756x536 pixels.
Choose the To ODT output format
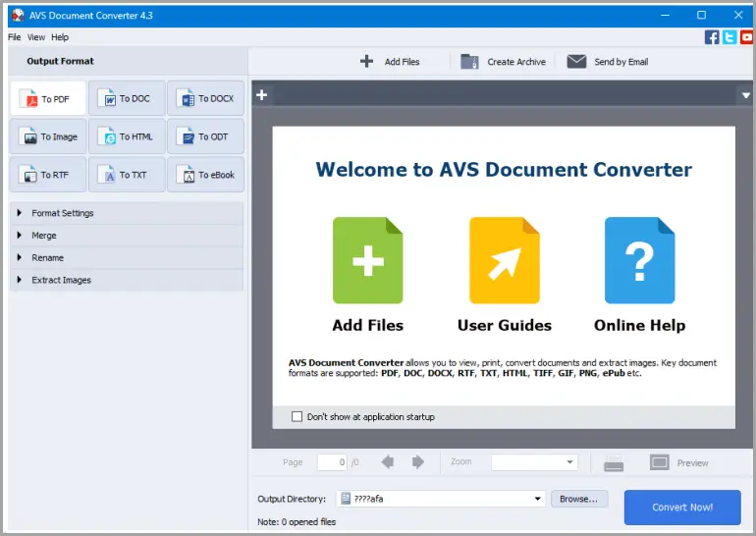pyautogui.click(x=205, y=136)
